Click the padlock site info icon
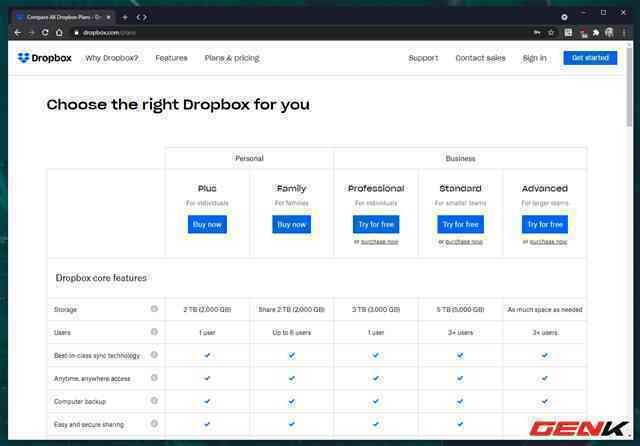Viewport: 640px width, 446px height. pos(76,33)
